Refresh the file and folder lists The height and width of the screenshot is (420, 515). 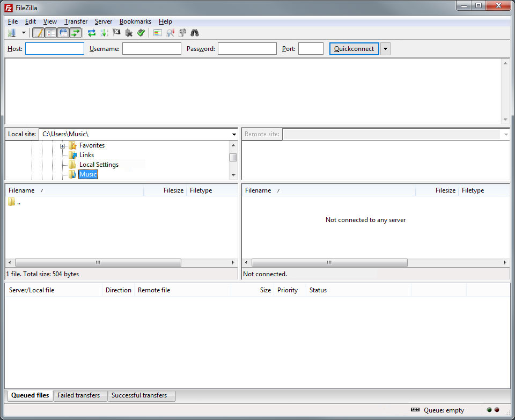92,33
